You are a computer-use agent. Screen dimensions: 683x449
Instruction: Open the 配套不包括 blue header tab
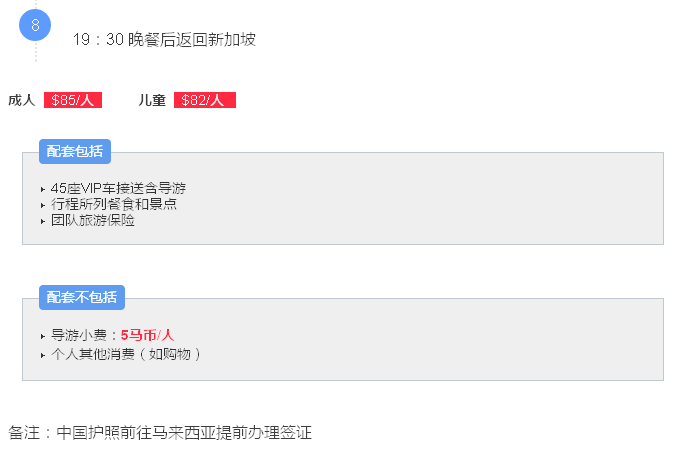[x=81, y=297]
